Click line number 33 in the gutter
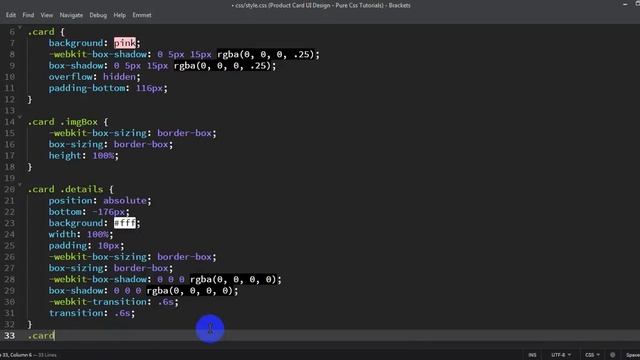 [x=9, y=336]
